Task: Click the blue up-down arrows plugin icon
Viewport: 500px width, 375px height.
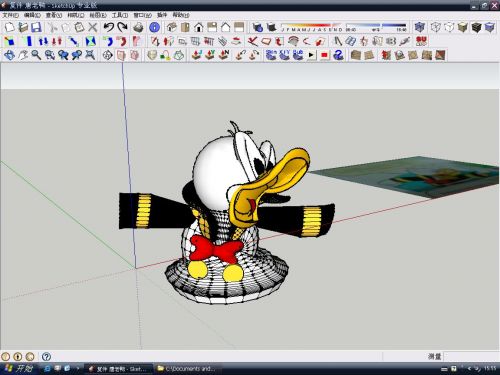Action: click(x=43, y=41)
